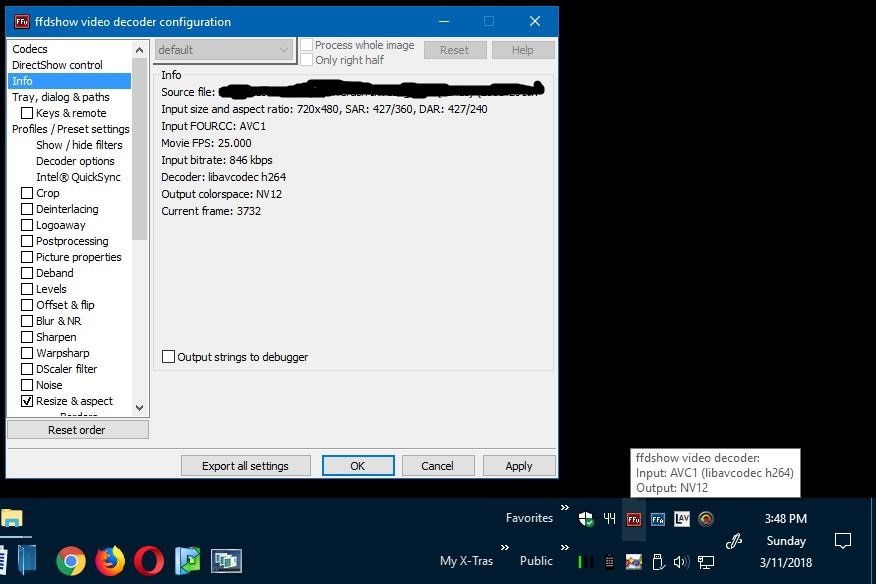Open the Windows Defender shield tray icon
The width and height of the screenshot is (876, 584).
pyautogui.click(x=585, y=519)
